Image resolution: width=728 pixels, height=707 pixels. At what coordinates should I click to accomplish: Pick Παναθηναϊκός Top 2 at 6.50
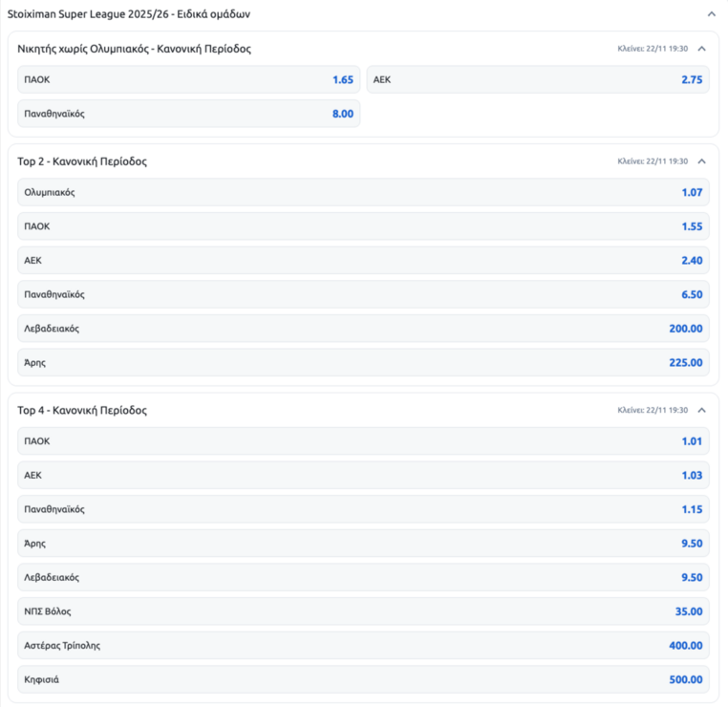363,294
